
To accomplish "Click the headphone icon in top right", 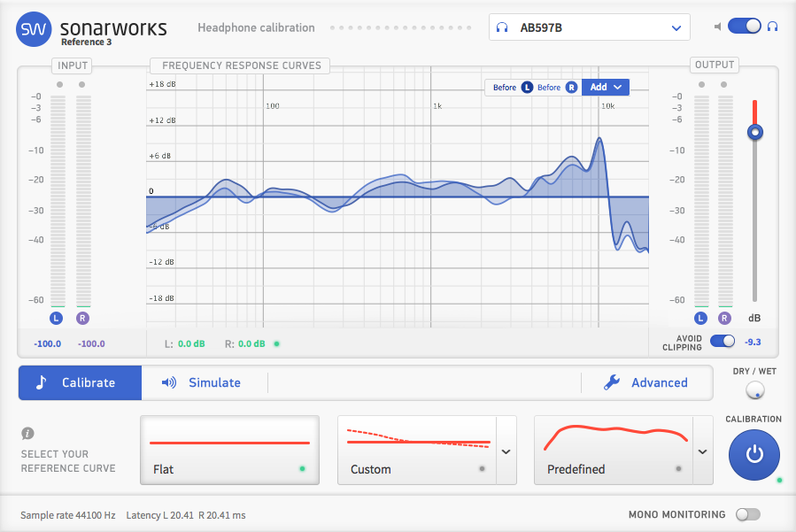I will [772, 27].
